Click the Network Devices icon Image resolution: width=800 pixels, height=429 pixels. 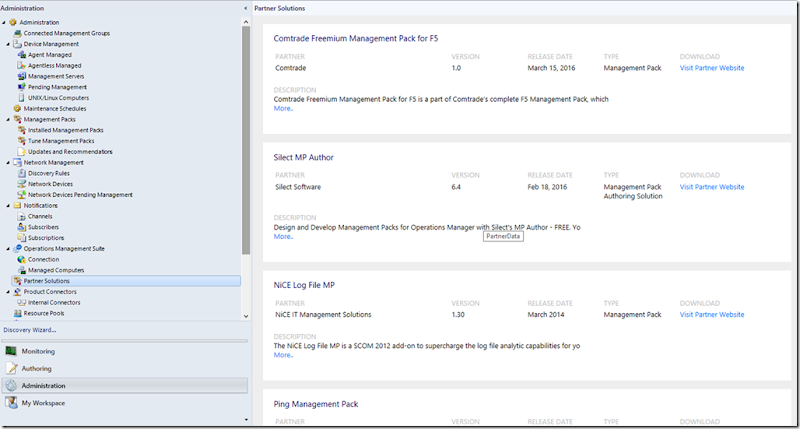[x=21, y=184]
